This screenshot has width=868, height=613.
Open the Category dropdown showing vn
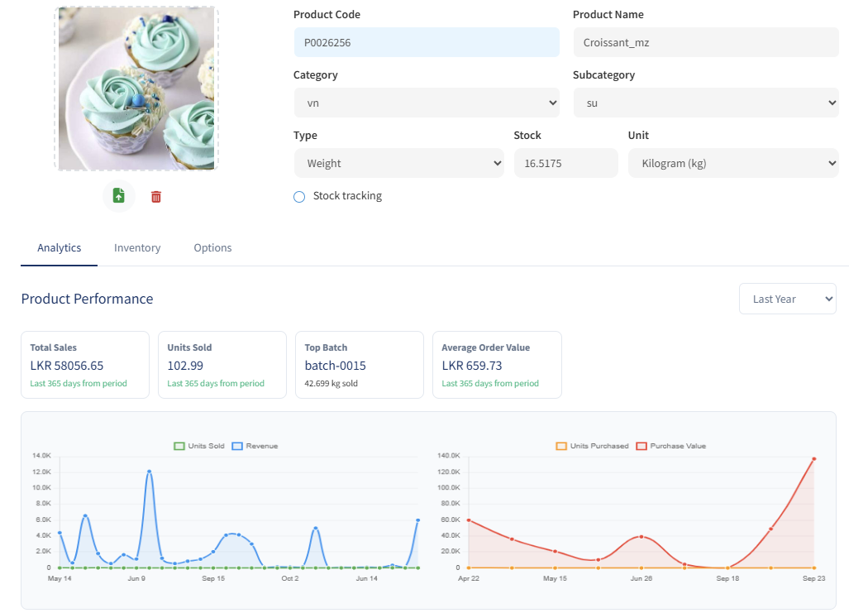427,103
